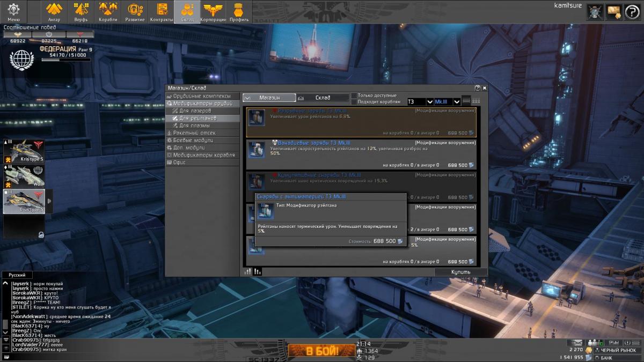The width and height of the screenshot is (644, 362).
Task: Collapse the Модификаторы орудий tree category
Action: tap(170, 104)
